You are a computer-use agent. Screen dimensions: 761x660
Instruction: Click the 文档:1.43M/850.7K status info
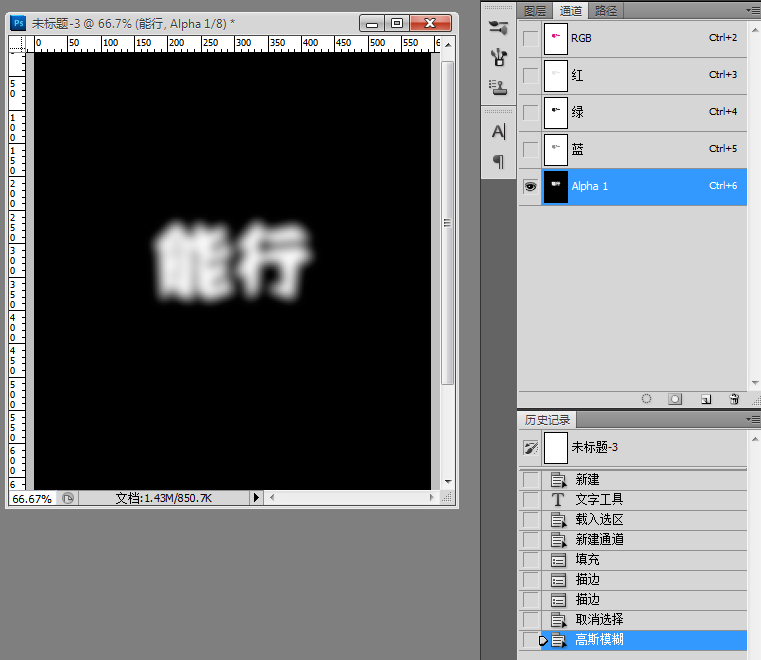coord(164,498)
